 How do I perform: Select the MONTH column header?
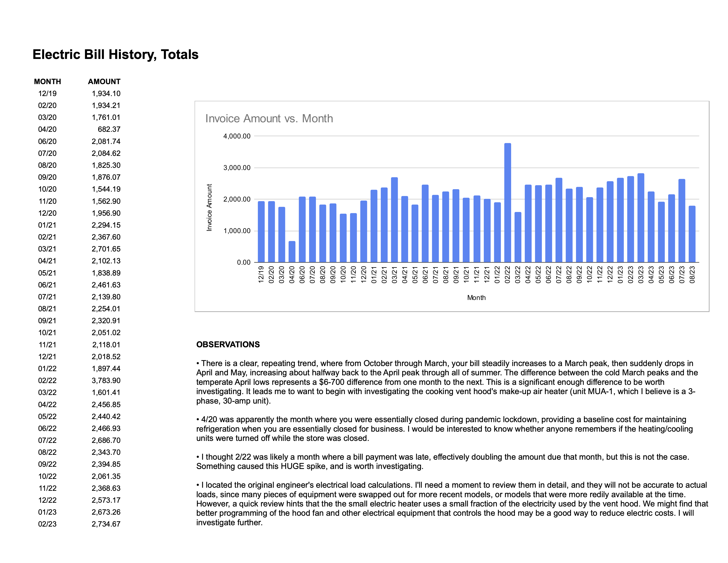click(x=47, y=82)
